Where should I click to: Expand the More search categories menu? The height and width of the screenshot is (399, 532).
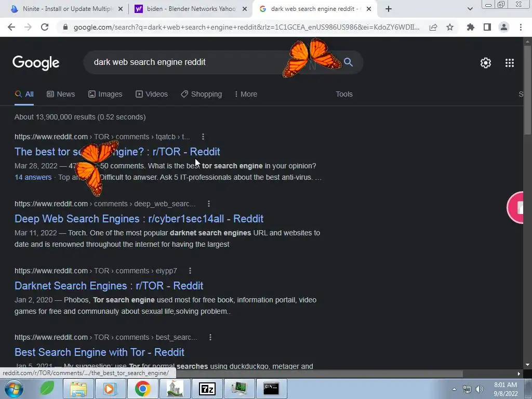pos(246,95)
